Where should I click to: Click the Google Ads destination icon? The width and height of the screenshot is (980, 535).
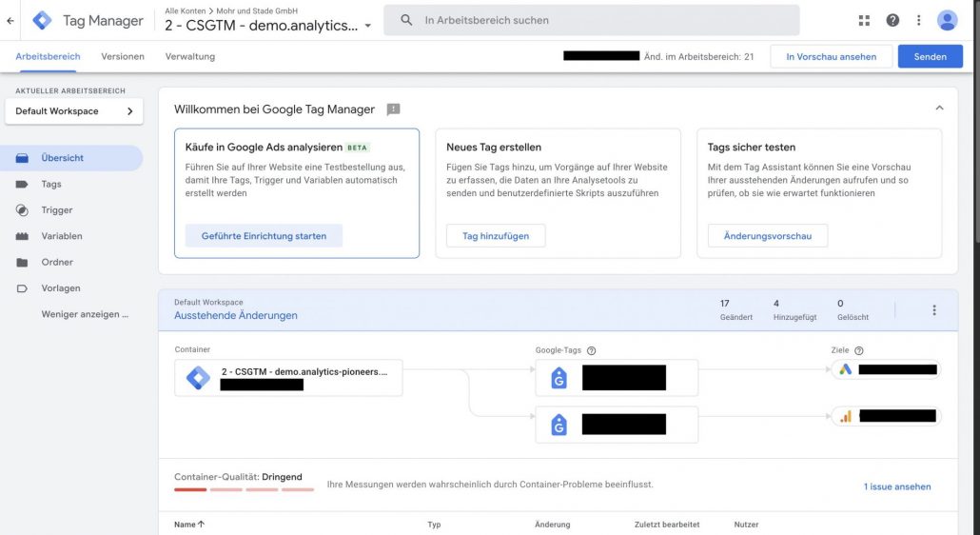click(x=846, y=369)
